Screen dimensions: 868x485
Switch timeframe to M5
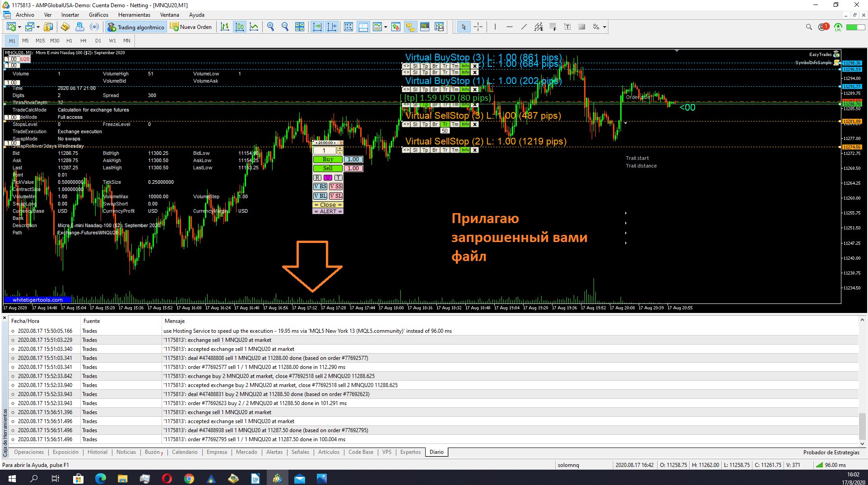(26, 41)
